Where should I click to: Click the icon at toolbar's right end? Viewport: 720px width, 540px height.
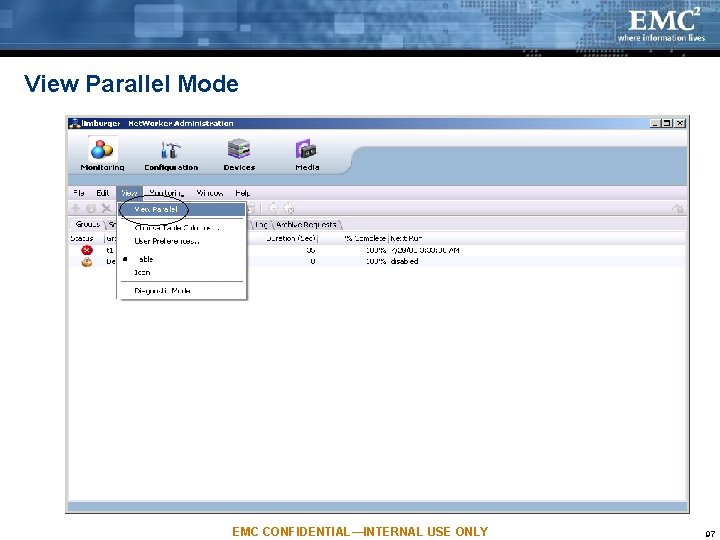(678, 208)
